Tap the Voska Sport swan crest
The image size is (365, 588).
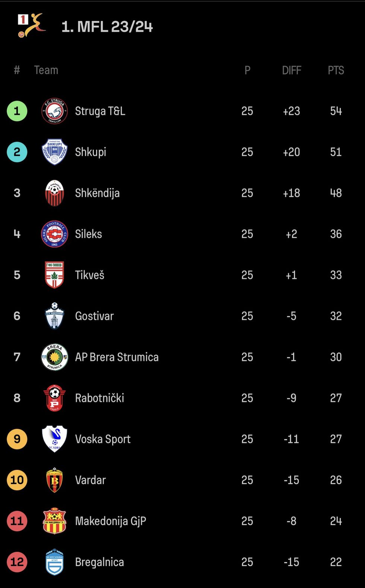coord(54,439)
